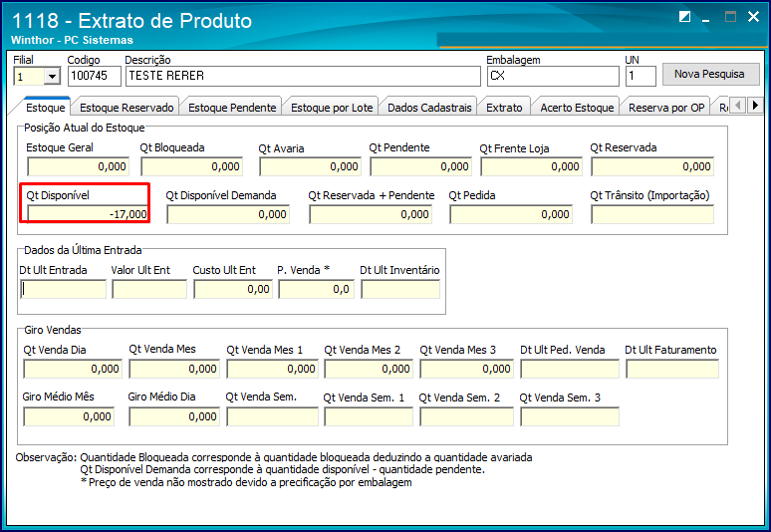Screen dimensions: 771x532
Task: Click the Qt Venda Mes 1 field
Action: (x=272, y=369)
